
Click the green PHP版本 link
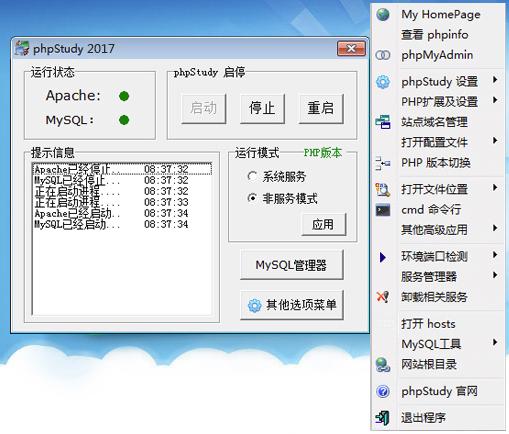point(323,153)
